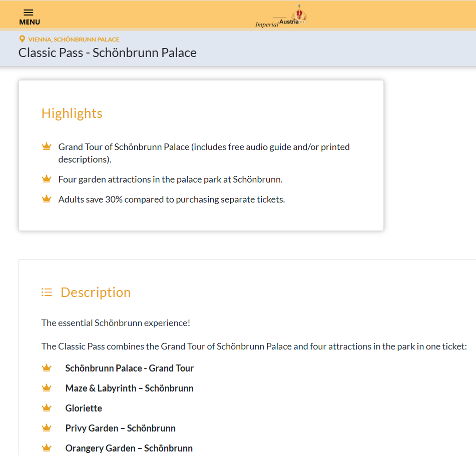Image resolution: width=476 pixels, height=455 pixels.
Task: Open Maze & Labyrinth – Schönbrunn item
Action: [129, 388]
